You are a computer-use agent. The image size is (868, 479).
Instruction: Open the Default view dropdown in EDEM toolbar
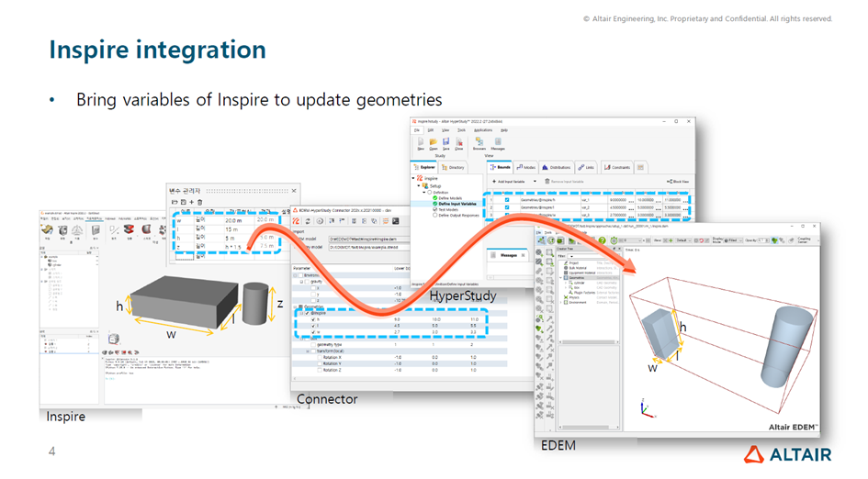[683, 240]
